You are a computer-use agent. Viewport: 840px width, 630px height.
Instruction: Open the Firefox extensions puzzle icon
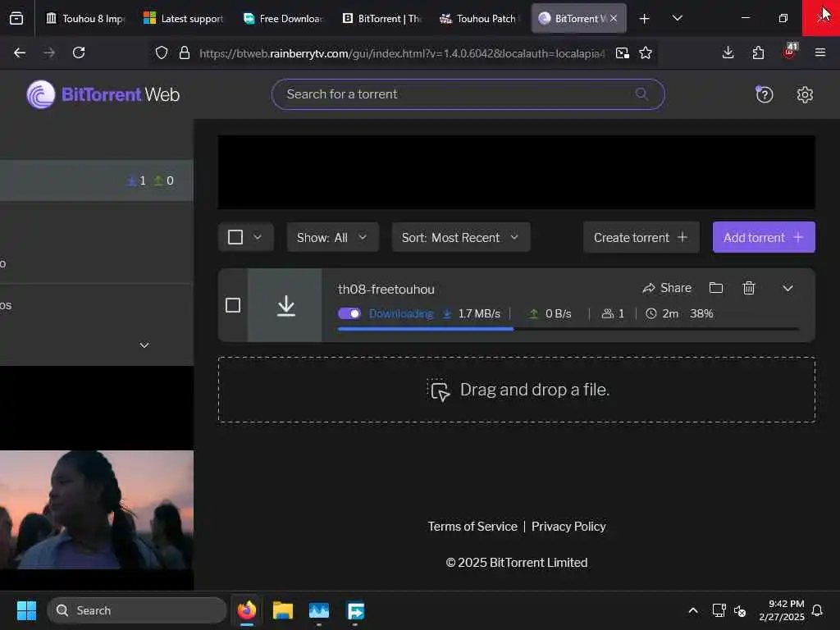(758, 52)
